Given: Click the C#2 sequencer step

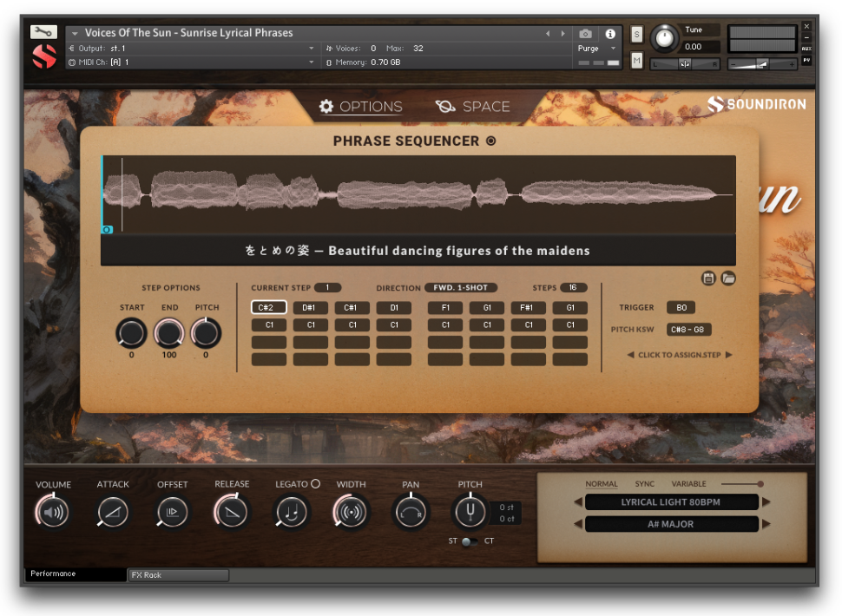Looking at the screenshot, I should click(x=268, y=307).
